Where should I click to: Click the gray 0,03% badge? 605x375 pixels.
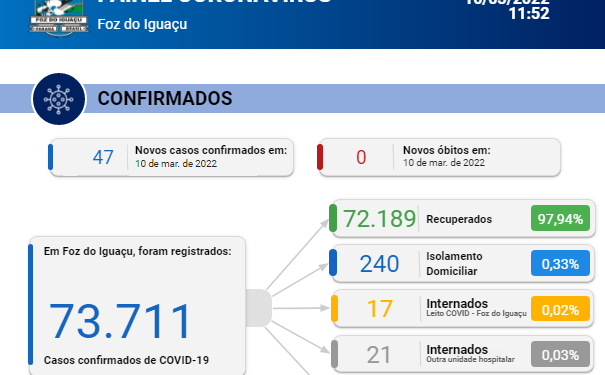(x=560, y=354)
